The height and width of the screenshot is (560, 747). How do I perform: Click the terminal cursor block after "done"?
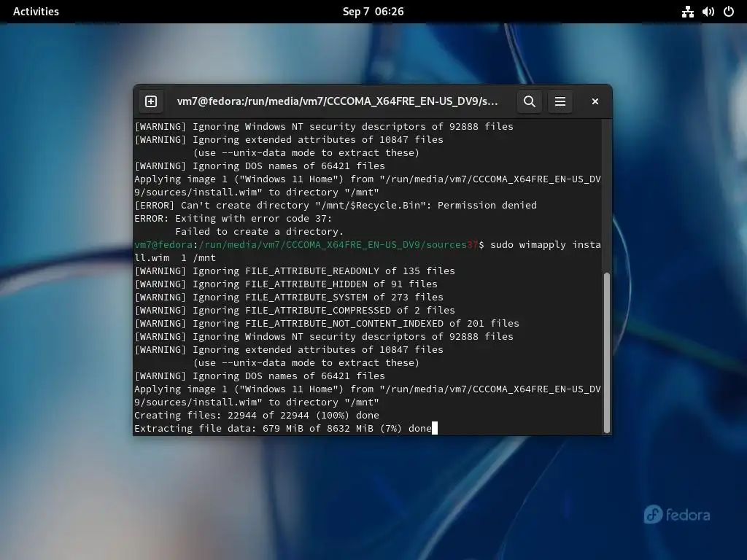(435, 429)
